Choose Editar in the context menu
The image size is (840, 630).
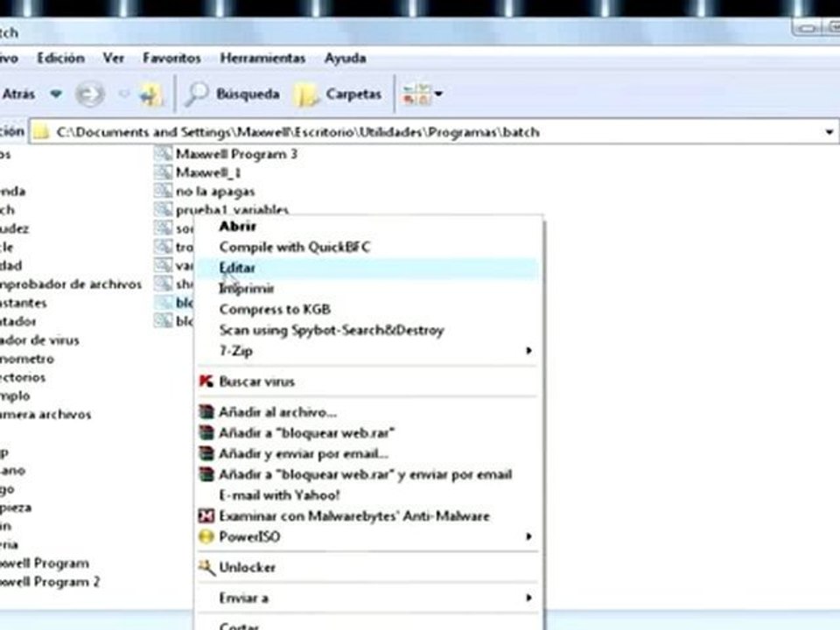coord(367,268)
